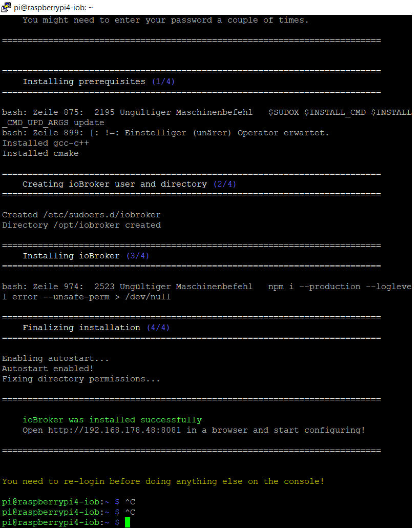Click 'Fixing directory permissions...' line
Screen dimensions: 420x528
(x=81, y=379)
